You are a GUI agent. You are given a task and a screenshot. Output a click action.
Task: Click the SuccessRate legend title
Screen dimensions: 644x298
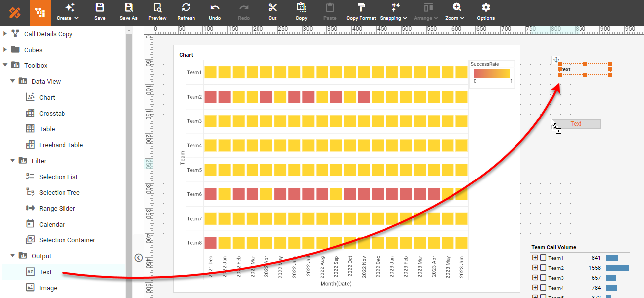(x=484, y=64)
